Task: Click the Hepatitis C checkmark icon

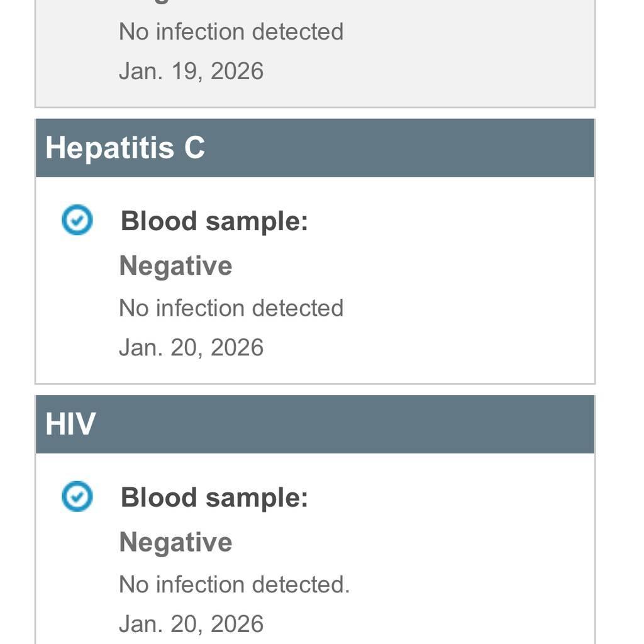Action: tap(77, 221)
